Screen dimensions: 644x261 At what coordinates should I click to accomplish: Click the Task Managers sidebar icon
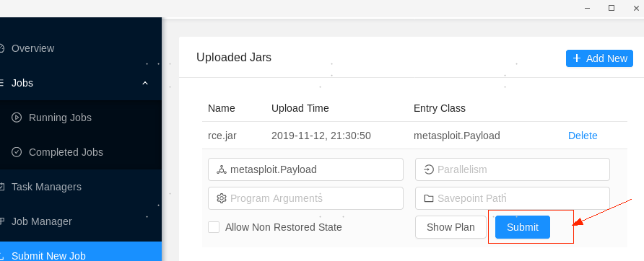click(x=1, y=187)
